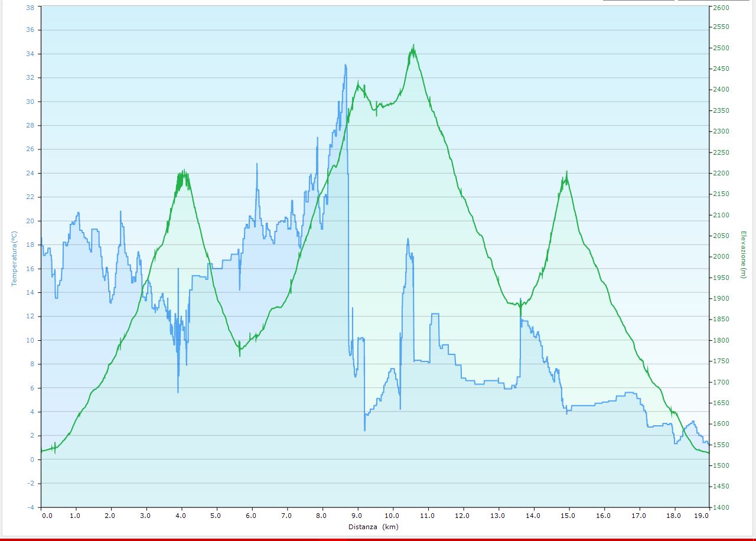Screen dimensions: 756x541
Task: Click the 0.0 tick on distance axis
Action: (x=47, y=516)
